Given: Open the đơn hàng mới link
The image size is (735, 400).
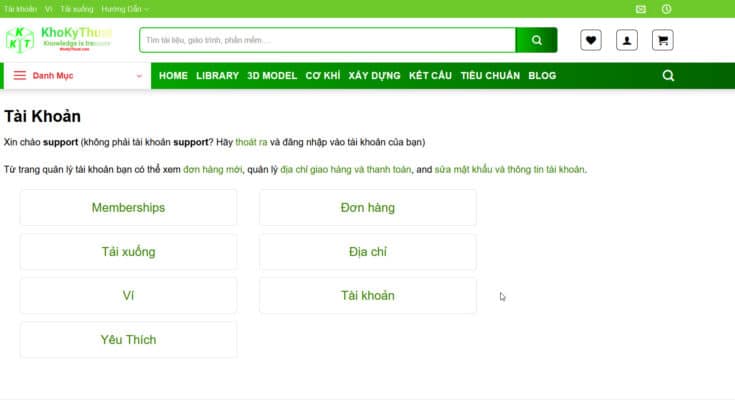Looking at the screenshot, I should (213, 169).
